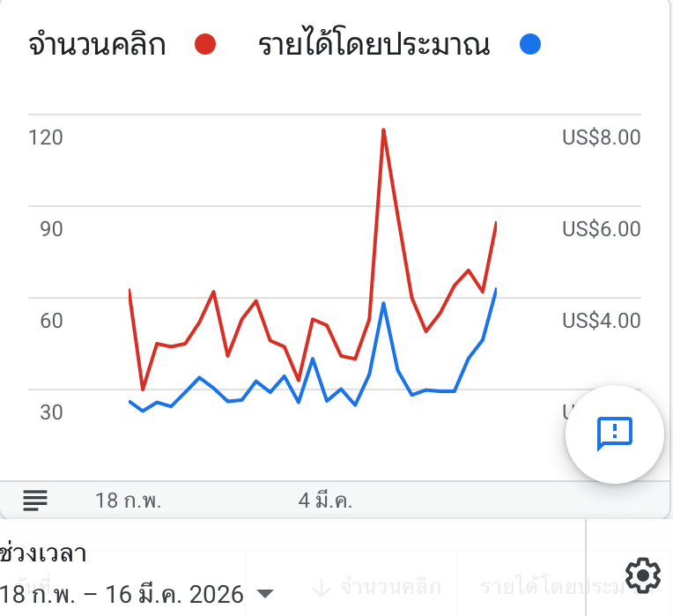The width and height of the screenshot is (673, 616).
Task: Click the 18 ก.พ. x-axis label
Action: pyautogui.click(x=129, y=501)
